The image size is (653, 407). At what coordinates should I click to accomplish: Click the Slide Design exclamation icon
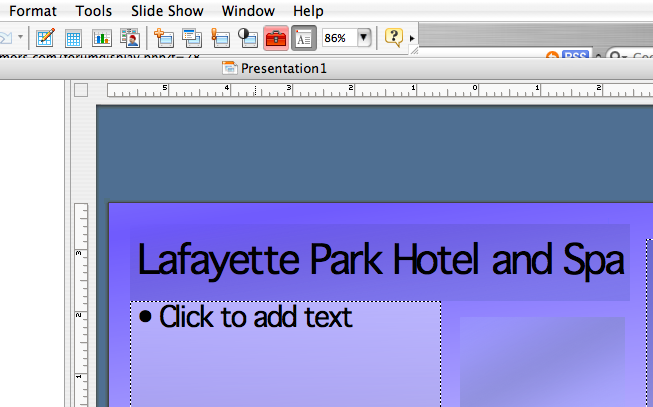click(220, 38)
